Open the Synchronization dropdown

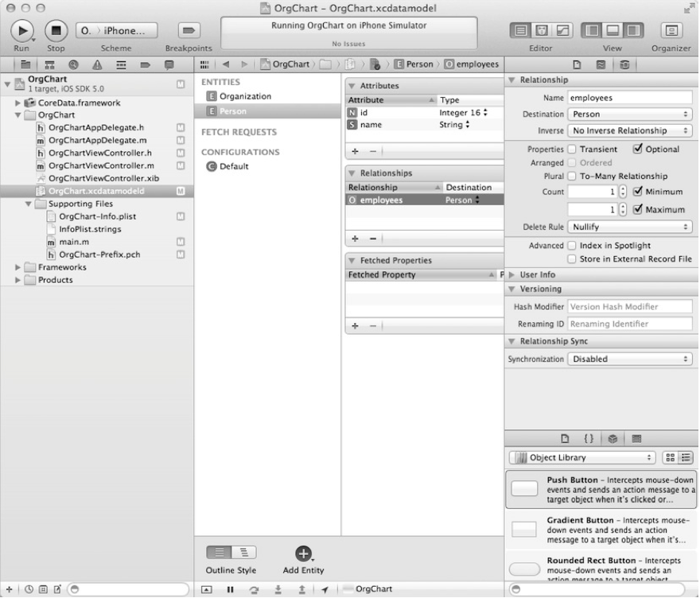[x=630, y=359]
